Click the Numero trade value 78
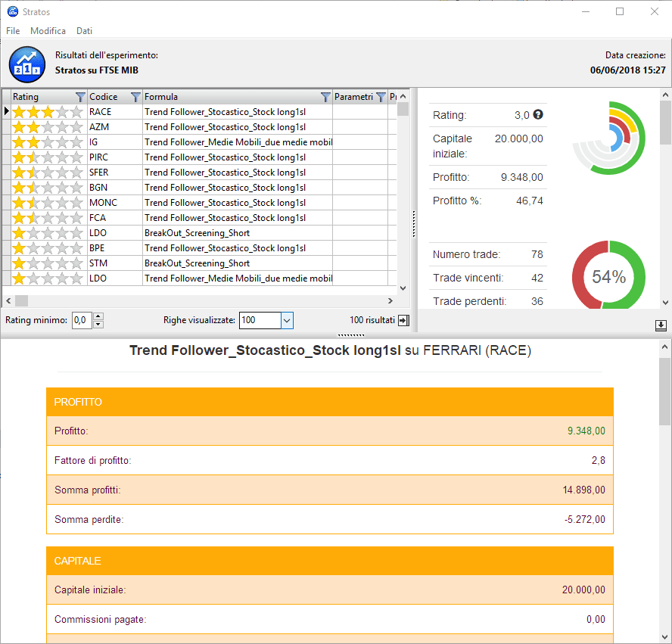Screen dimensions: 672x644 (x=537, y=254)
